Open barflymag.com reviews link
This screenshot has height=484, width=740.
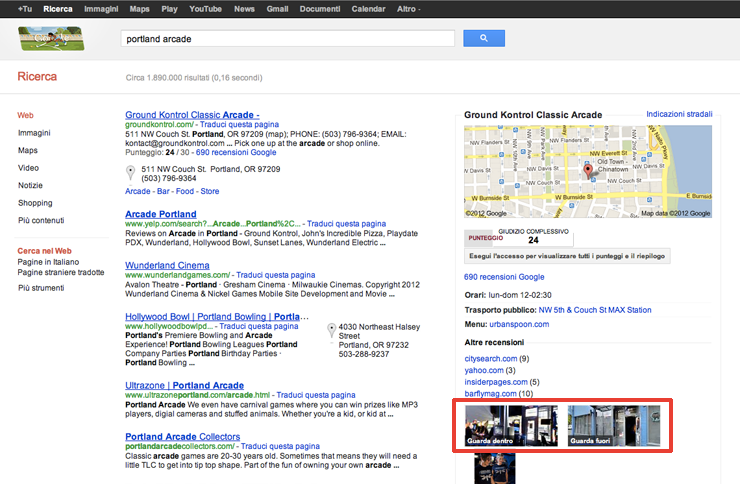(490, 393)
